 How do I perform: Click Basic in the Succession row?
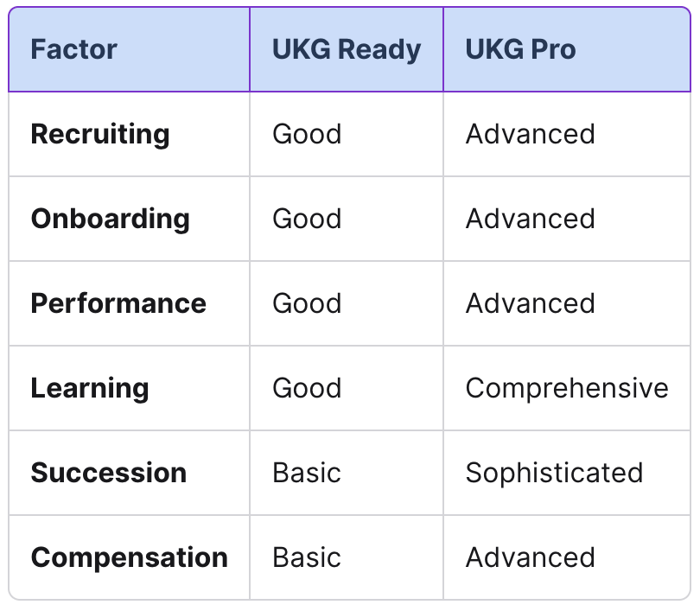point(307,473)
